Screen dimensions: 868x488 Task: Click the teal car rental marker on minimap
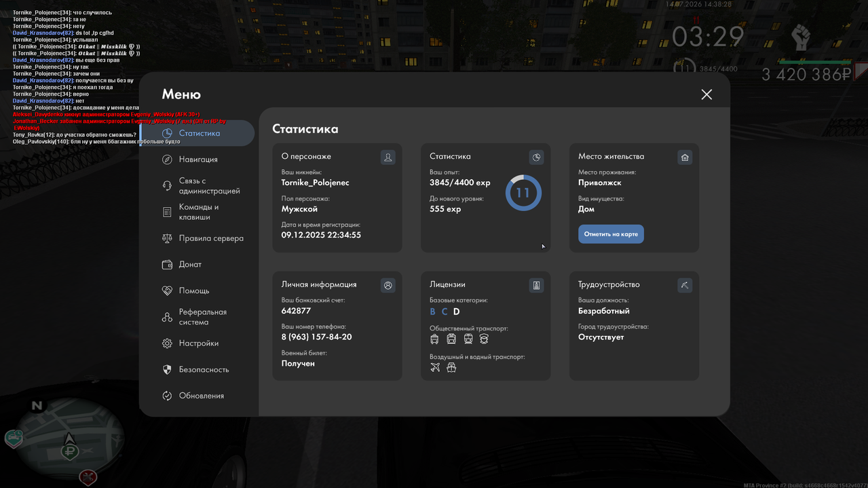(13, 439)
